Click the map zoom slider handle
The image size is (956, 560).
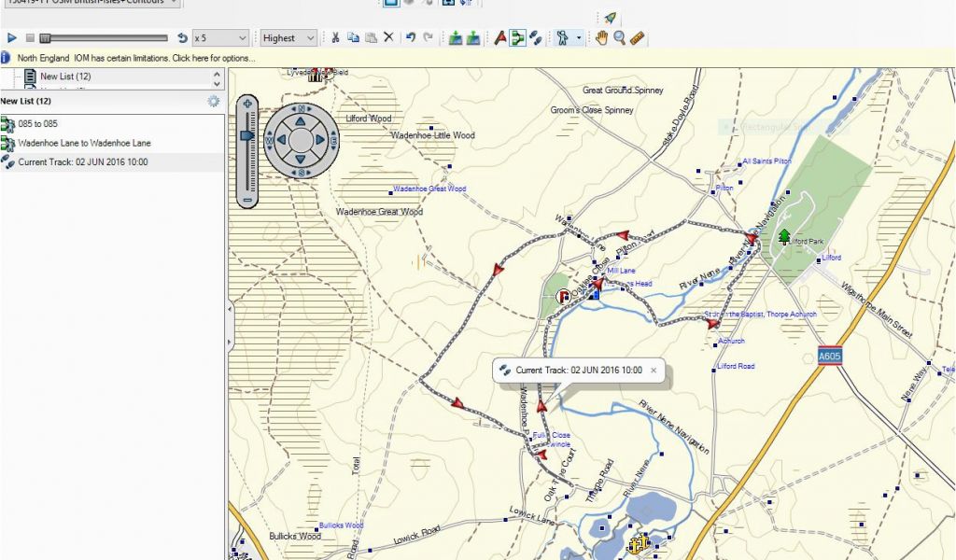coord(246,134)
